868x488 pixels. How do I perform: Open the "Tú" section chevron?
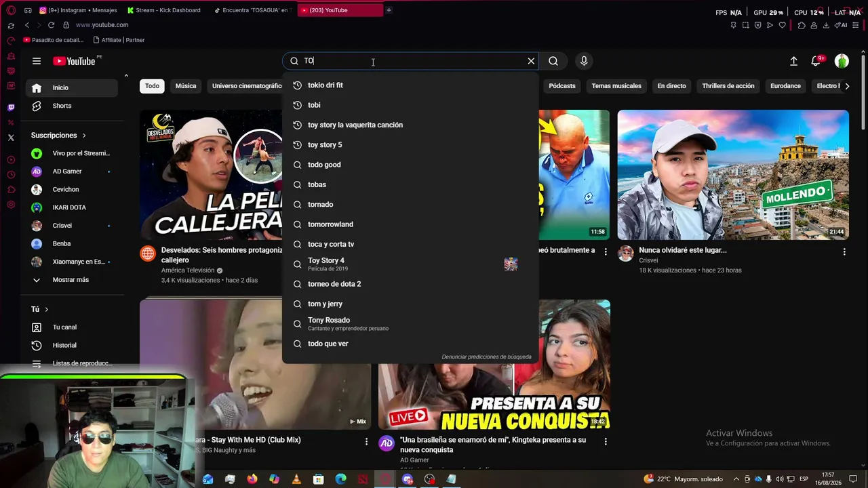(x=46, y=309)
